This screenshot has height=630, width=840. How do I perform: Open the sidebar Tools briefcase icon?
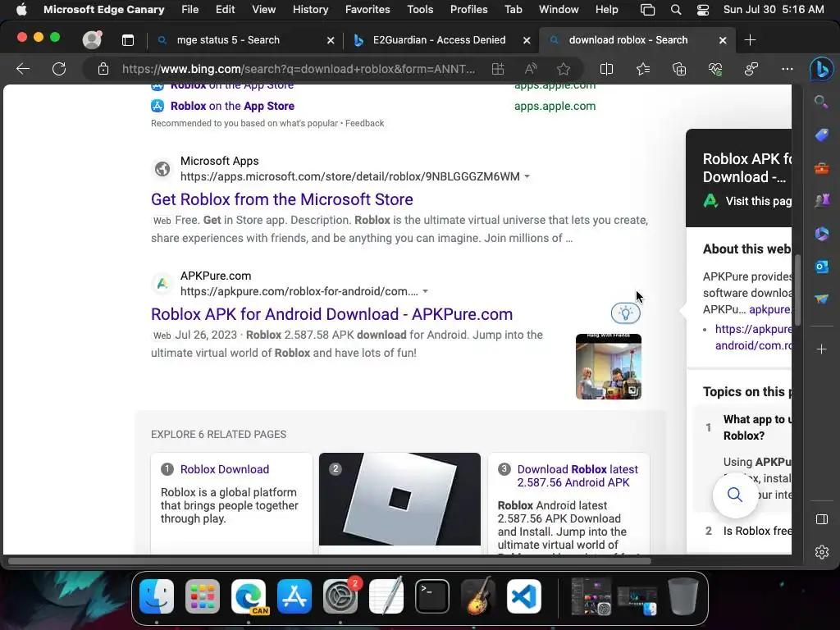click(822, 168)
